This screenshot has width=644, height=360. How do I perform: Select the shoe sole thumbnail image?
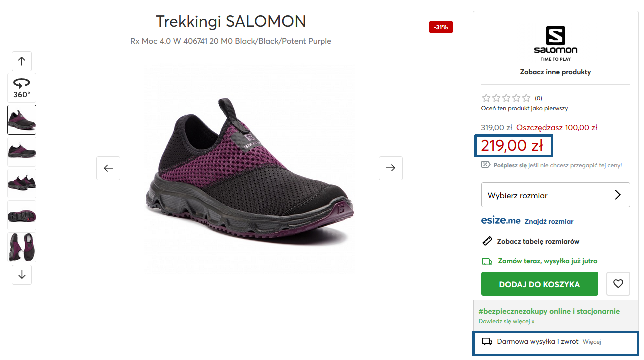[x=22, y=215]
